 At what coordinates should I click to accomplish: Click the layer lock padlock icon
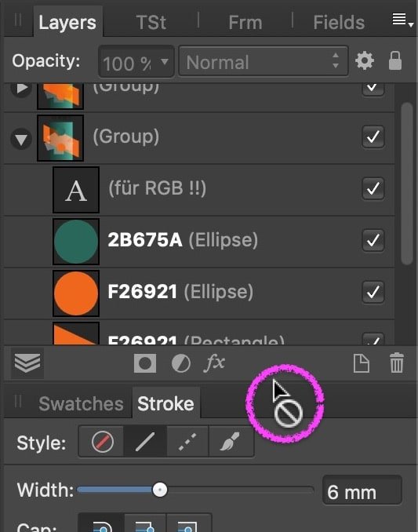395,60
